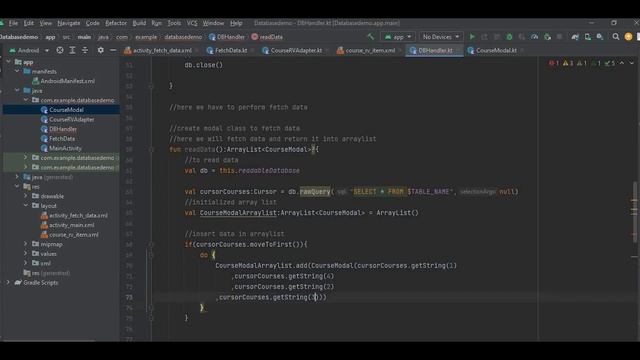This screenshot has width=640, height=360.
Task: Select CourseRVAdapter in project tree
Action: [71, 120]
